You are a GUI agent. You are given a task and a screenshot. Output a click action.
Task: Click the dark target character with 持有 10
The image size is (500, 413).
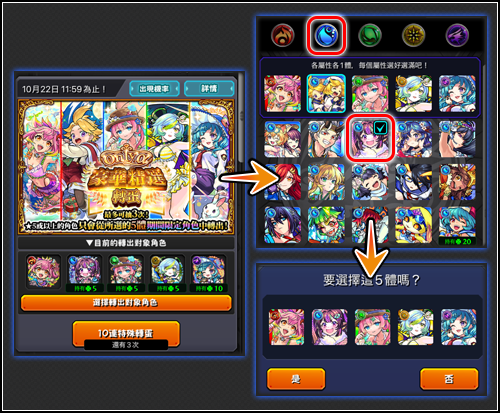tap(209, 274)
